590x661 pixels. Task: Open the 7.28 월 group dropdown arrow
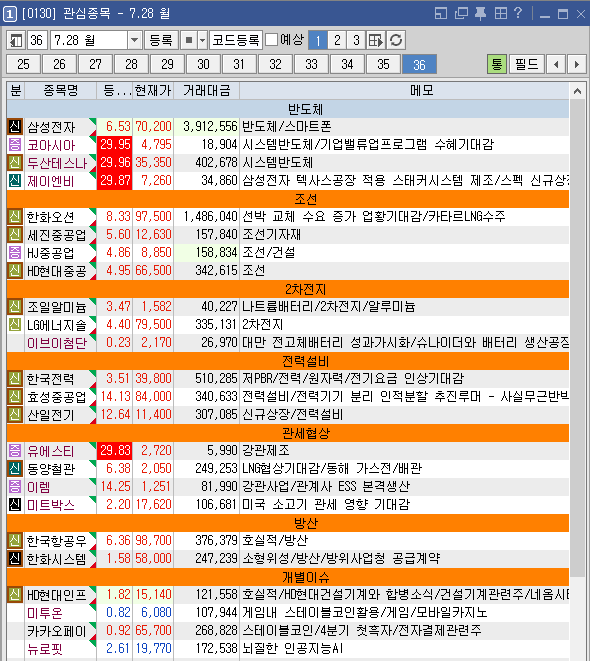click(x=134, y=40)
